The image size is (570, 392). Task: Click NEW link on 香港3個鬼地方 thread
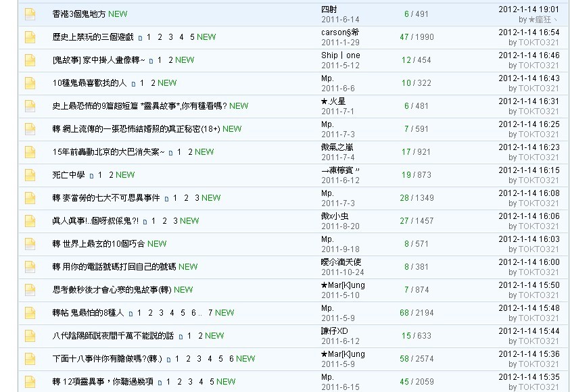(118, 14)
